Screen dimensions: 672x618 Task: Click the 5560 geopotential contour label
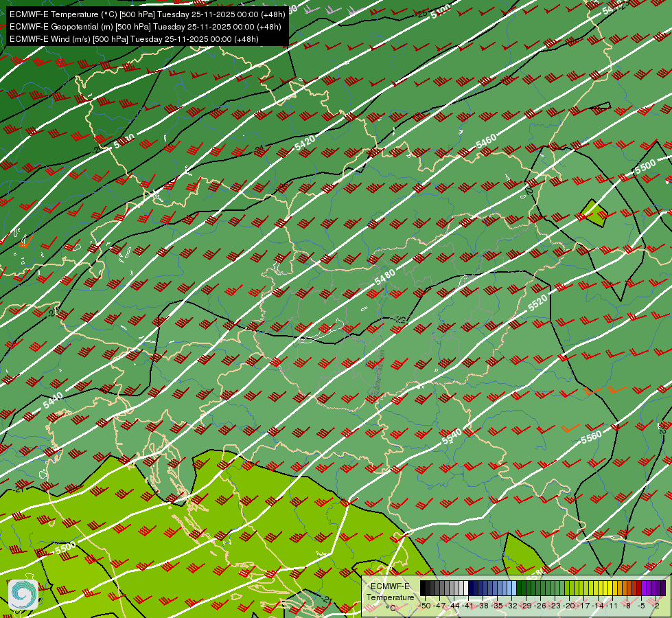click(592, 437)
